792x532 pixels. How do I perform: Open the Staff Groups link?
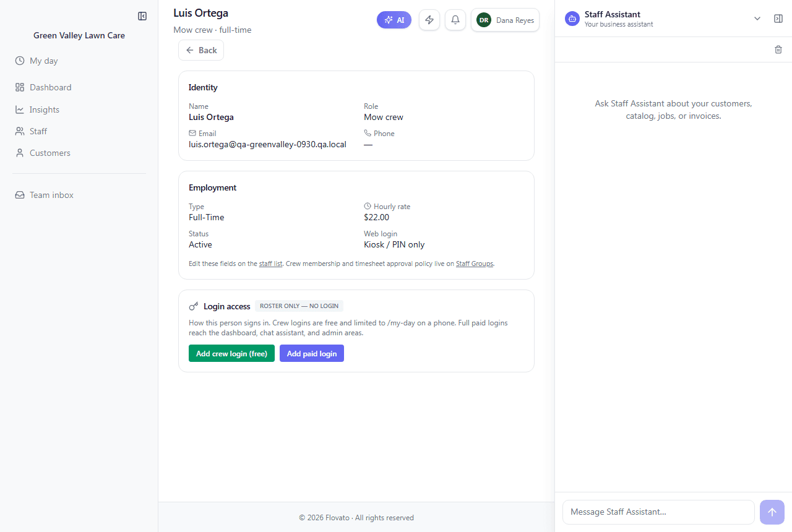tap(475, 264)
